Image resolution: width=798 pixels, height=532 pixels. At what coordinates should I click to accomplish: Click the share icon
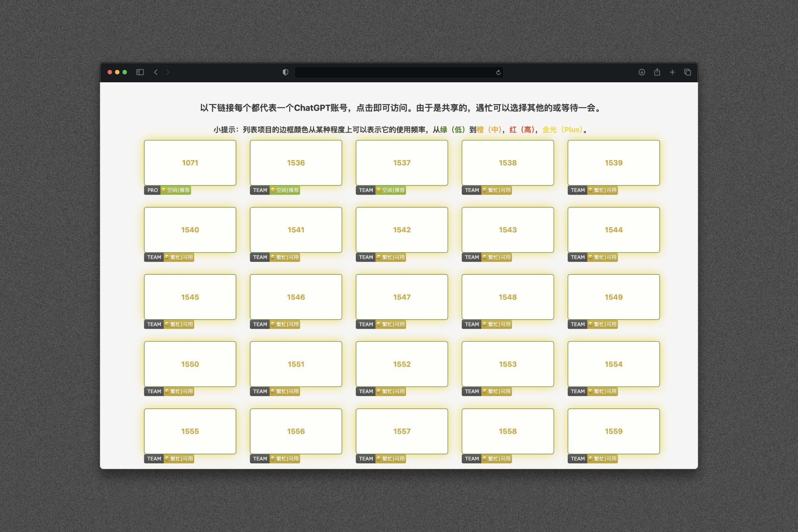click(657, 72)
